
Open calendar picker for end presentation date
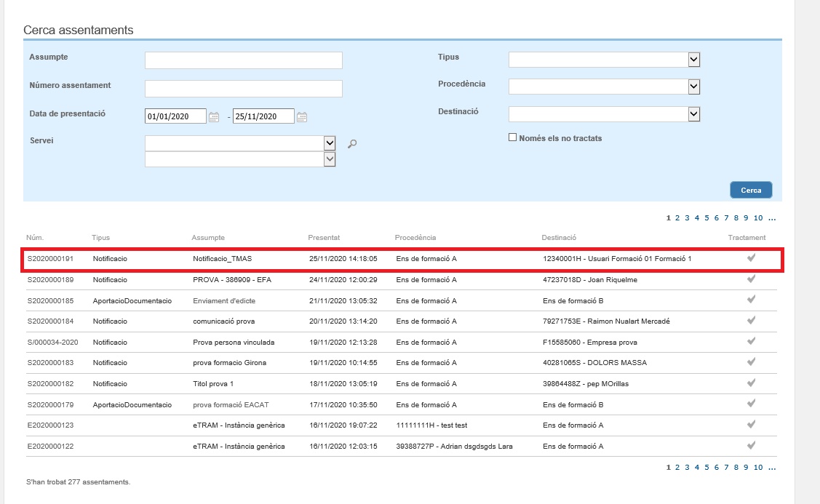[302, 117]
